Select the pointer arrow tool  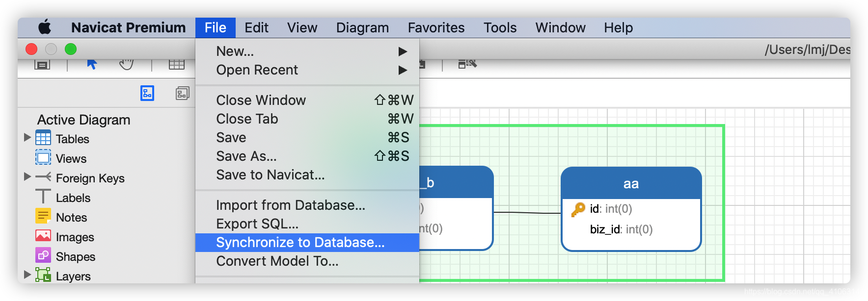[x=92, y=64]
